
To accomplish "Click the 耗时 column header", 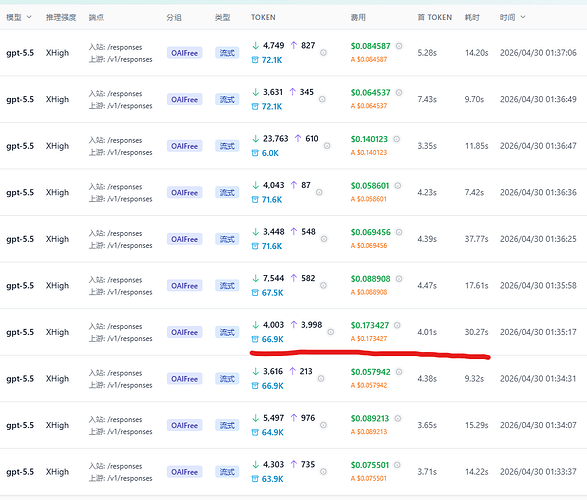I will coord(472,17).
